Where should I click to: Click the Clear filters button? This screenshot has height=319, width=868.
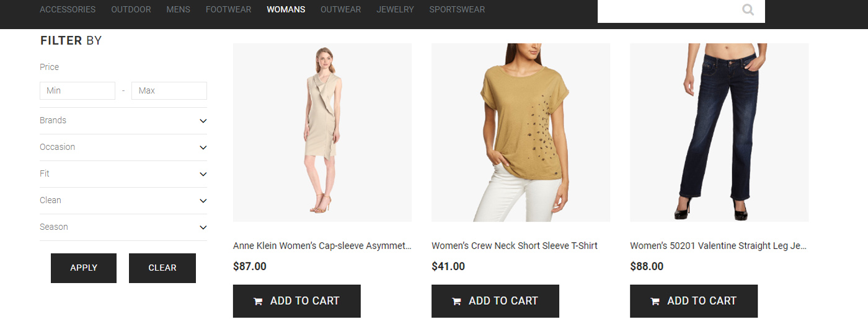click(162, 268)
